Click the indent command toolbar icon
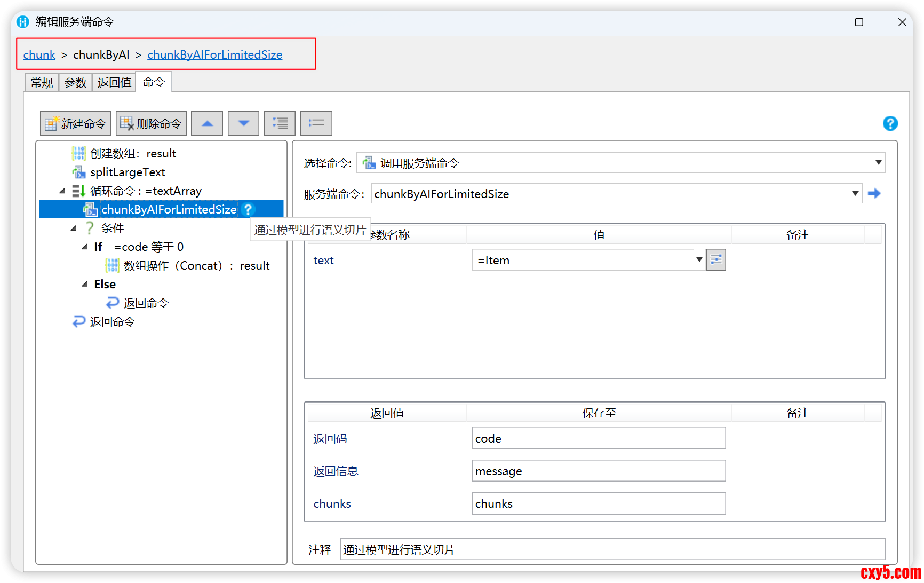This screenshot has height=583, width=924. pos(280,123)
